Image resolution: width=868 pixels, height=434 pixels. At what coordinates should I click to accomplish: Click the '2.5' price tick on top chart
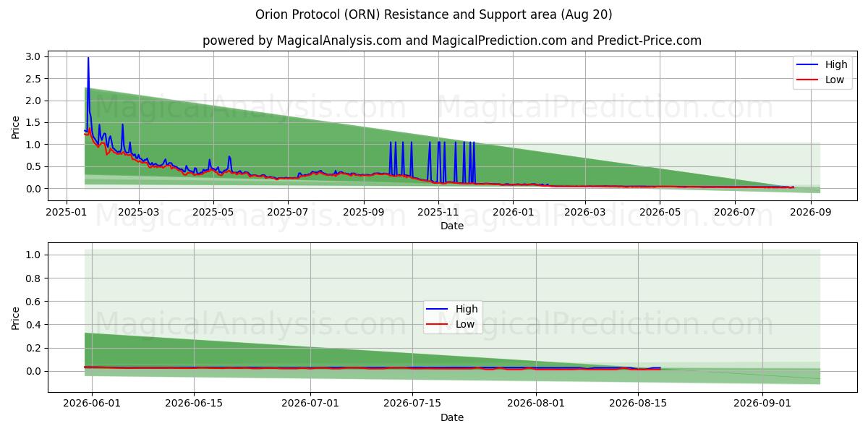[x=34, y=78]
